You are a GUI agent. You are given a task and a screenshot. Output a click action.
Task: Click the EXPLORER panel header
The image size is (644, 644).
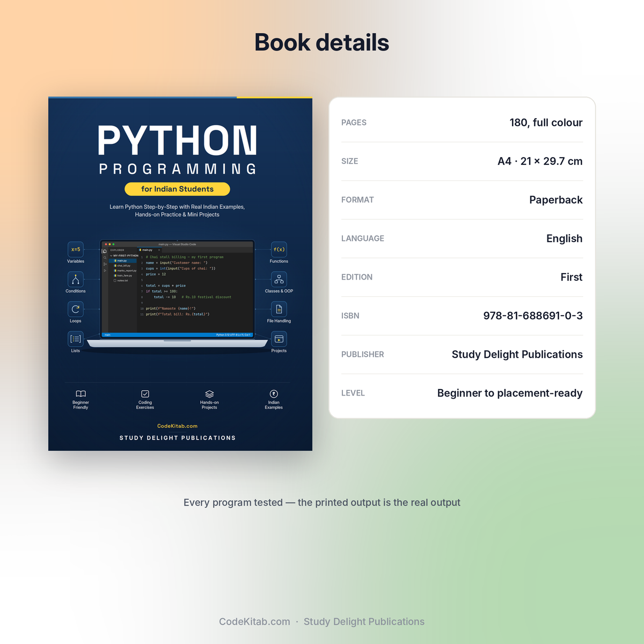click(x=117, y=250)
